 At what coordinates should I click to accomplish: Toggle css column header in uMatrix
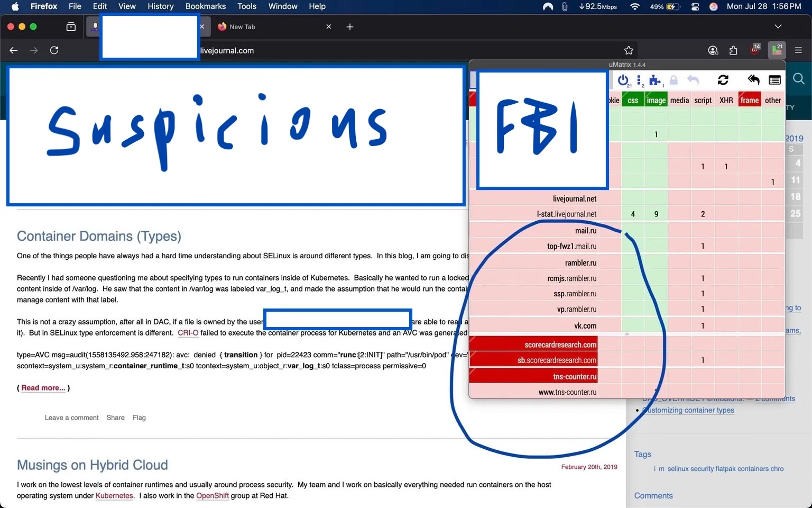pos(633,100)
